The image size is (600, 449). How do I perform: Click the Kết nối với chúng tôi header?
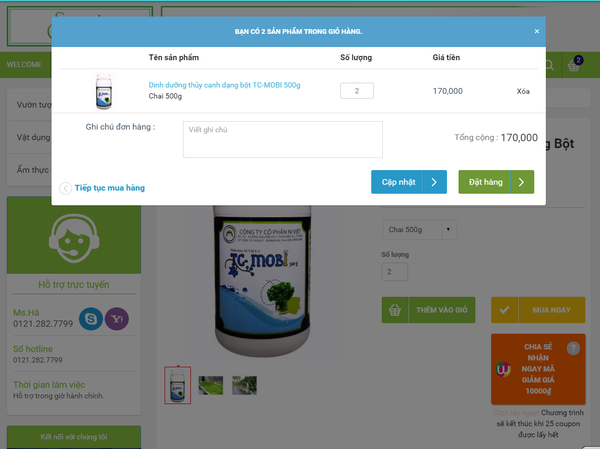click(74, 437)
